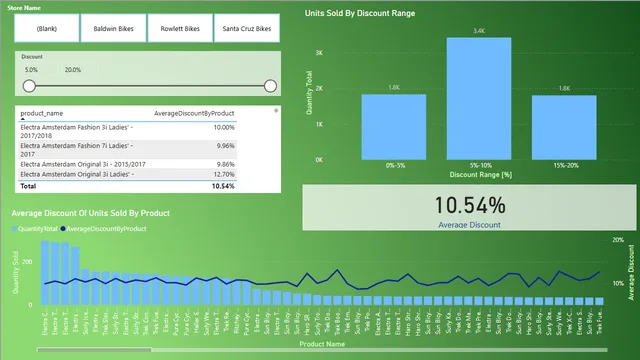
Task: Click the 9.96% discount cell
Action: [x=225, y=145]
